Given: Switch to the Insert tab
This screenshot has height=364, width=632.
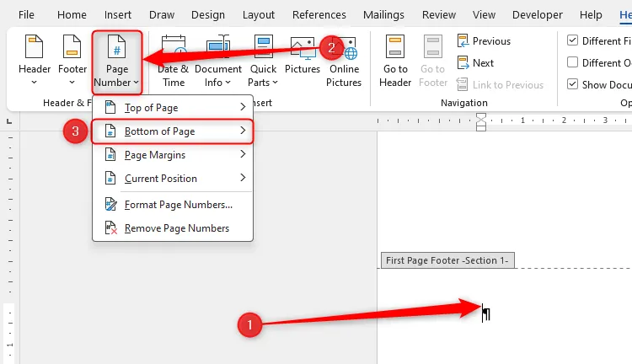Looking at the screenshot, I should pyautogui.click(x=118, y=14).
